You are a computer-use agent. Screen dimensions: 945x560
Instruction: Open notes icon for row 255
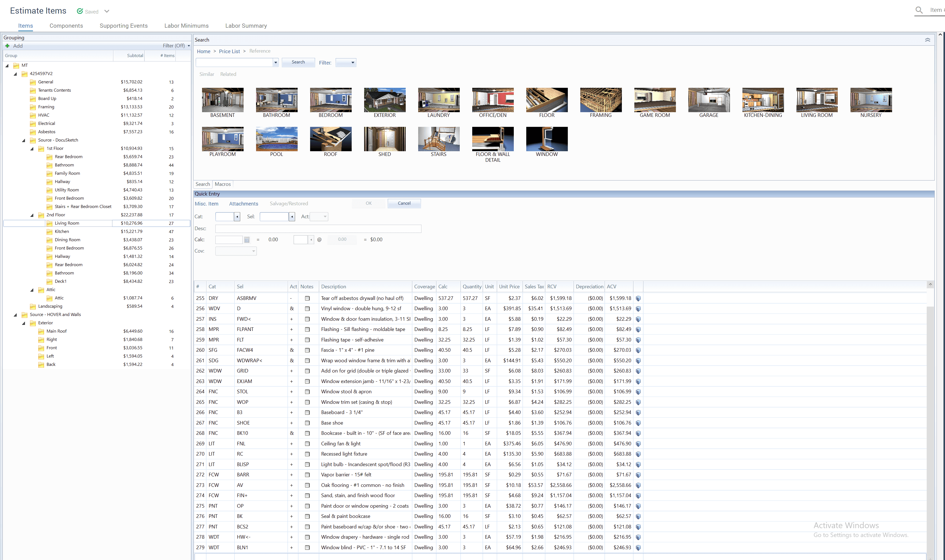tap(307, 298)
